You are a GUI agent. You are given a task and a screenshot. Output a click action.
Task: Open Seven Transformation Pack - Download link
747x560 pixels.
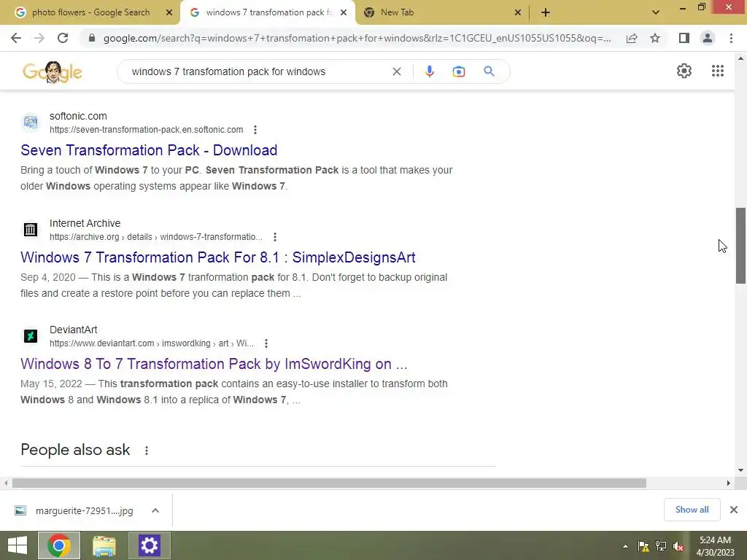tap(149, 150)
